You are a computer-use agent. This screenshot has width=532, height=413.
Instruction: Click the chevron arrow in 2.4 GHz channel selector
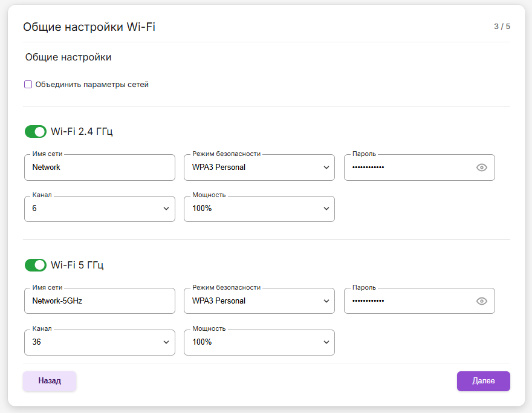(x=166, y=209)
